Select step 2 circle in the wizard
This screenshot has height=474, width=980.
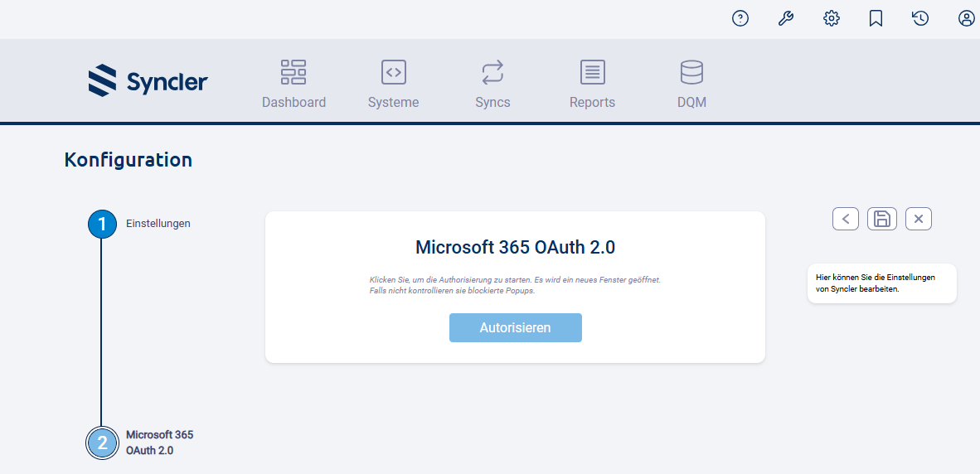coord(102,443)
